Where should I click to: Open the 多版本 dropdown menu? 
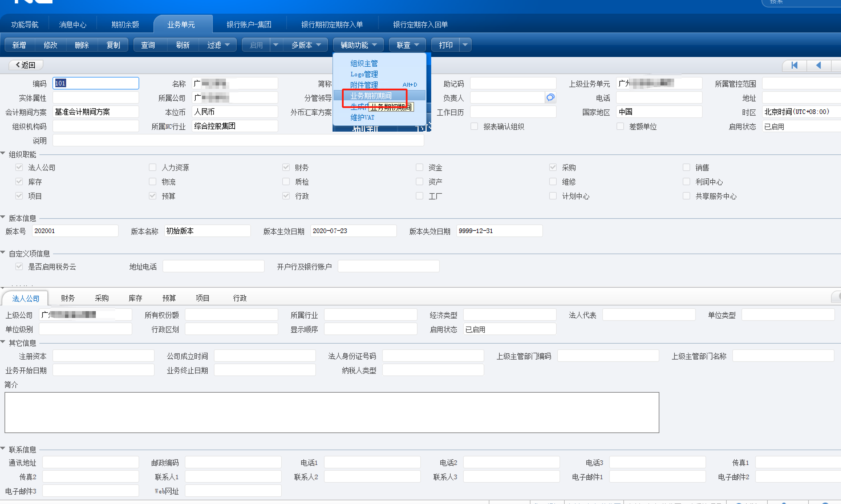point(306,45)
